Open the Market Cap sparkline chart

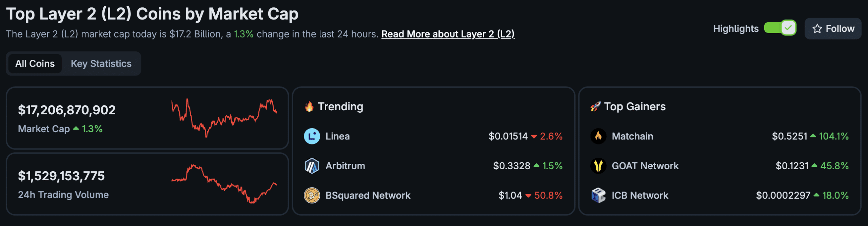click(224, 118)
